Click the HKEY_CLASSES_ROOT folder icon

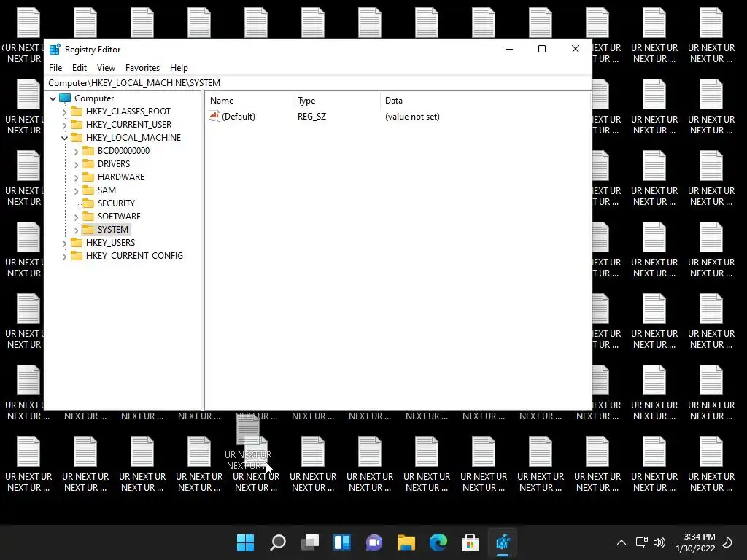tap(77, 112)
